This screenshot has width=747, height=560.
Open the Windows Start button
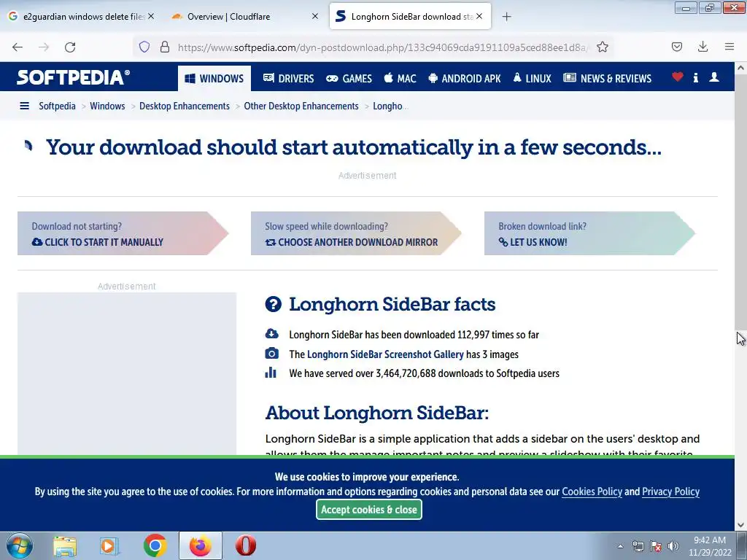pyautogui.click(x=20, y=545)
